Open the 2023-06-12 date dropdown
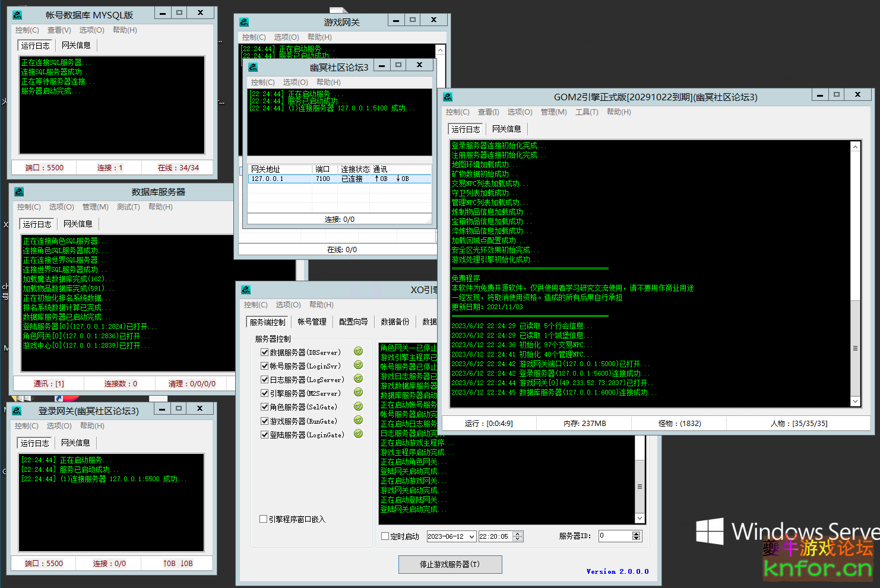 pos(471,536)
